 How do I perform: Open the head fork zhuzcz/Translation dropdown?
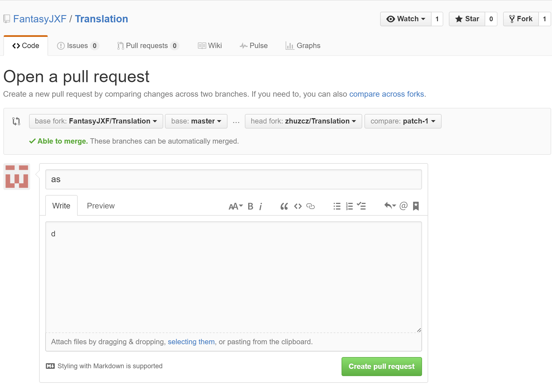pos(303,121)
